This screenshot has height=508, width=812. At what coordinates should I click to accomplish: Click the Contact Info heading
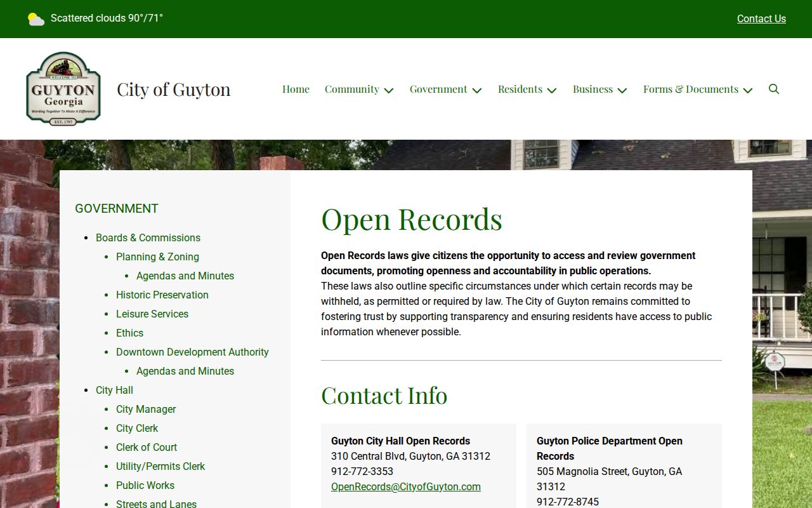384,395
